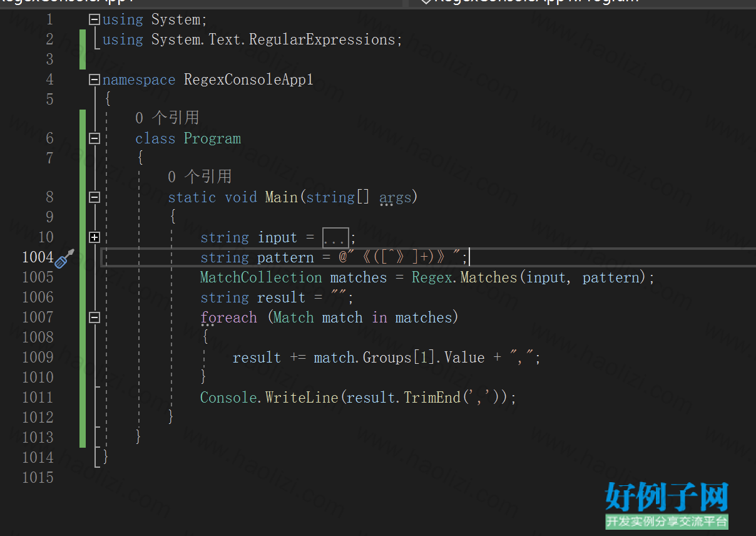Click the 'static void' keywords on line 8

[x=213, y=197]
